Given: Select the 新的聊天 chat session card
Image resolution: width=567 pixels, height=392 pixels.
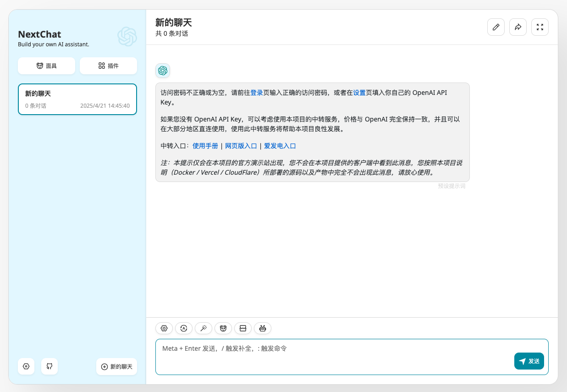Looking at the screenshot, I should click(77, 99).
